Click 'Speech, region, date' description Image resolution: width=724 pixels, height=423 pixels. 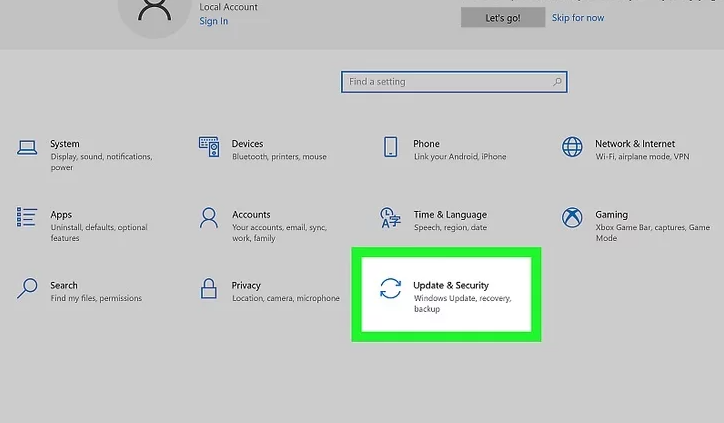(450, 227)
